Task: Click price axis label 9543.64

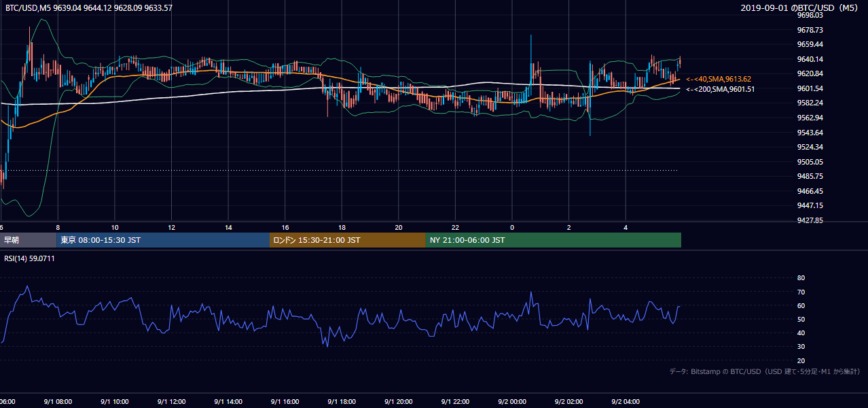Action: [810, 133]
